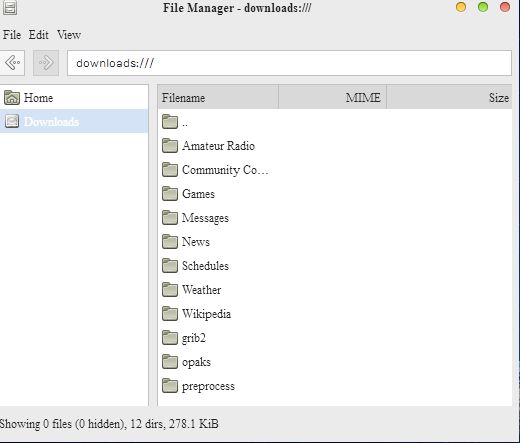
Task: Select the Downloads sidebar entry
Action: tap(74, 122)
